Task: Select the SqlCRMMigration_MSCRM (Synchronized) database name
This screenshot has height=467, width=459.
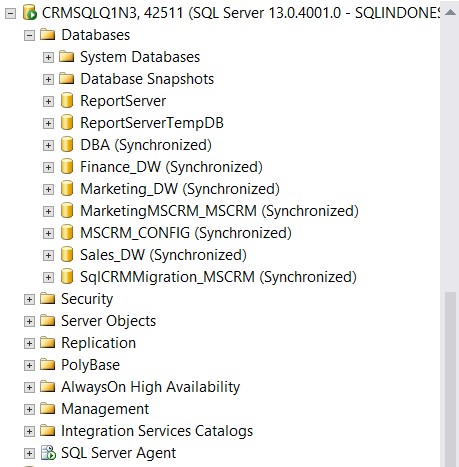Action: click(218, 277)
